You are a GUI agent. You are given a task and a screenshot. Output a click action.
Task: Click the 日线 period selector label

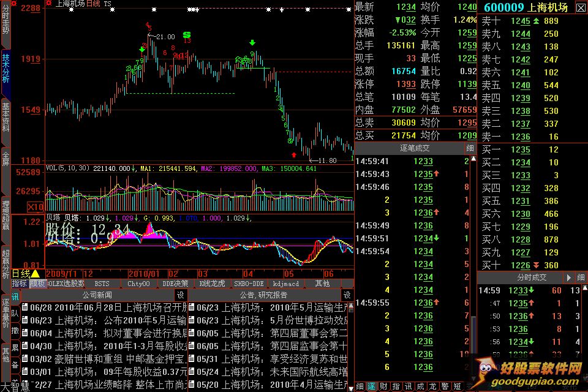(x=12, y=274)
